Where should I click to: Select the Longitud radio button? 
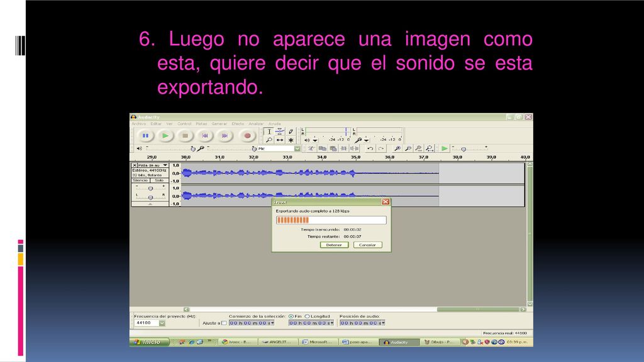[x=307, y=317]
